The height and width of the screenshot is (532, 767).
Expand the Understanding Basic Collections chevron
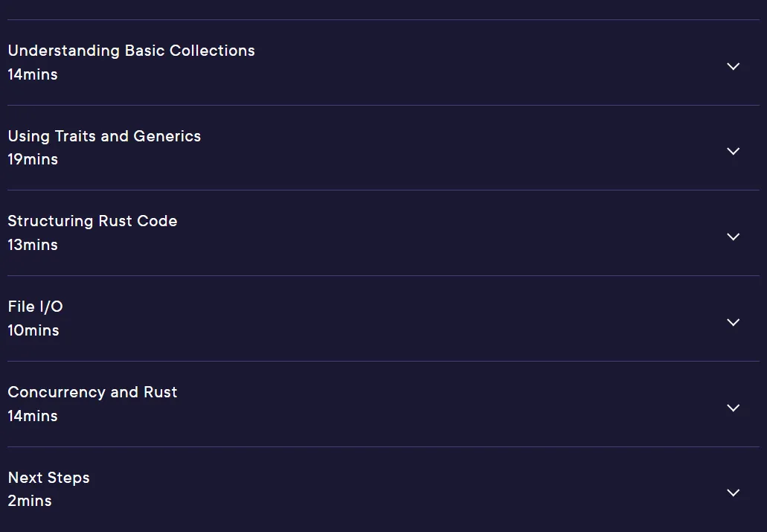pyautogui.click(x=733, y=66)
